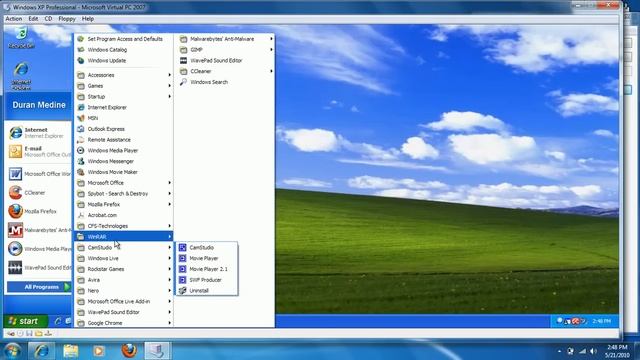The height and width of the screenshot is (360, 640).
Task: Click shared folder icon in Virtual PC status bar
Action: pos(39,333)
